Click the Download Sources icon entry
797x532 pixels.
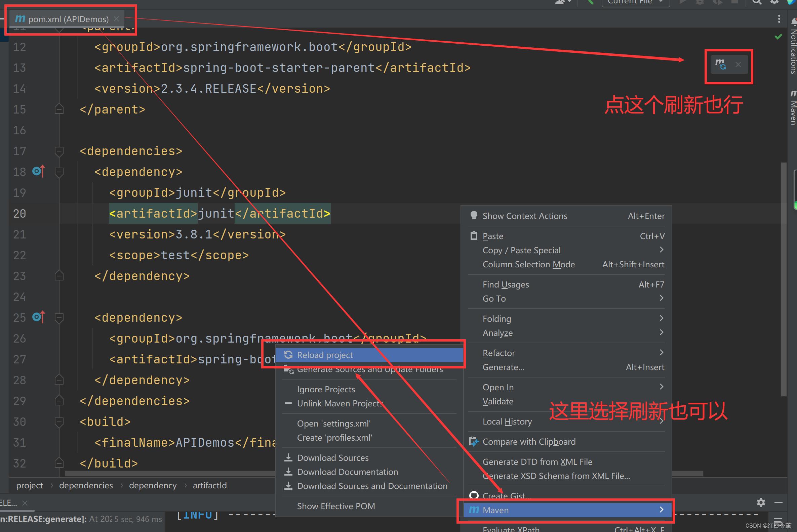[x=332, y=458]
